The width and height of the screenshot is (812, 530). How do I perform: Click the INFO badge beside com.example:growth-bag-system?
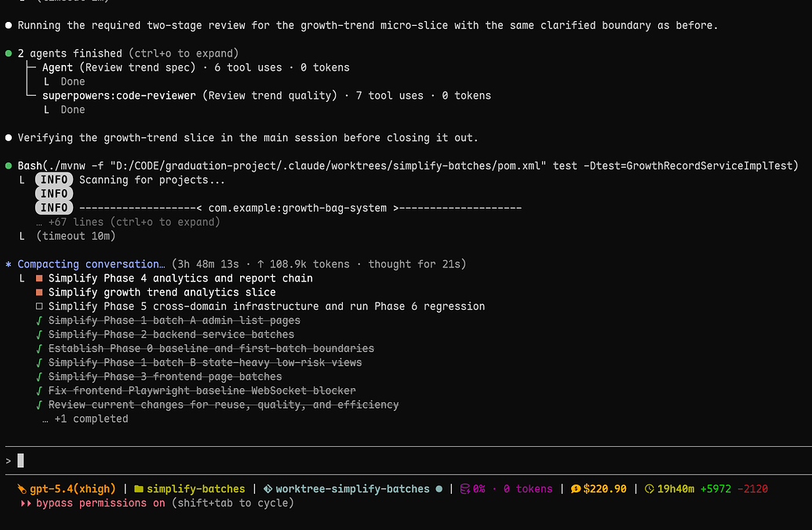coord(54,208)
